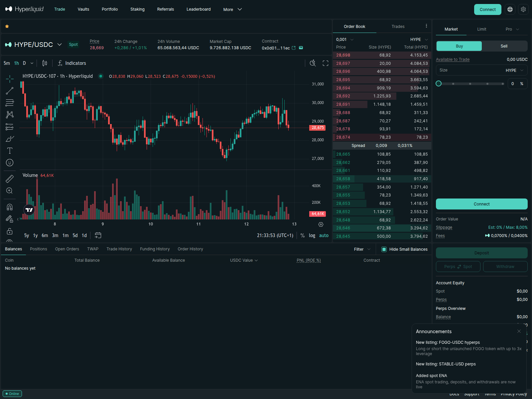The width and height of the screenshot is (532, 399).
Task: Select the zoom in tool
Action: pyautogui.click(x=10, y=191)
